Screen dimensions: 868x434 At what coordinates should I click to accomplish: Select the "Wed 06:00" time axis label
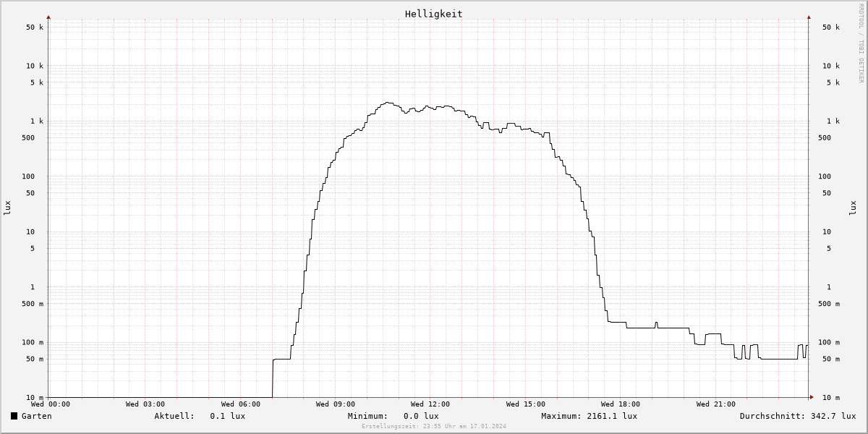pyautogui.click(x=241, y=404)
